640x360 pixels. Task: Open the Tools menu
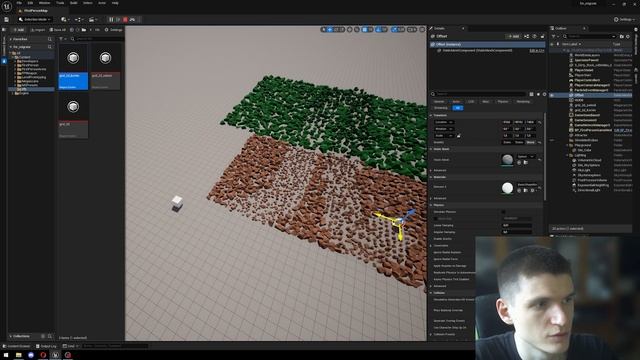click(60, 3)
